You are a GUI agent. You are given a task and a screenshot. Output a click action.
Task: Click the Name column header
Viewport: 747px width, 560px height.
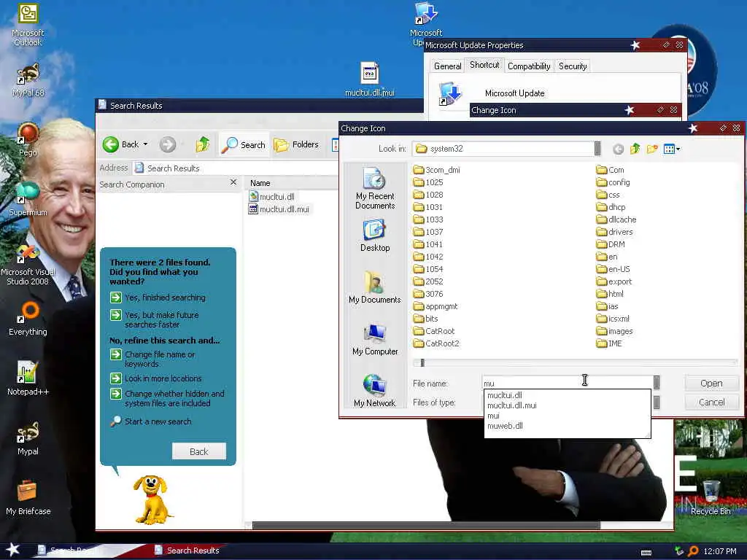[260, 183]
